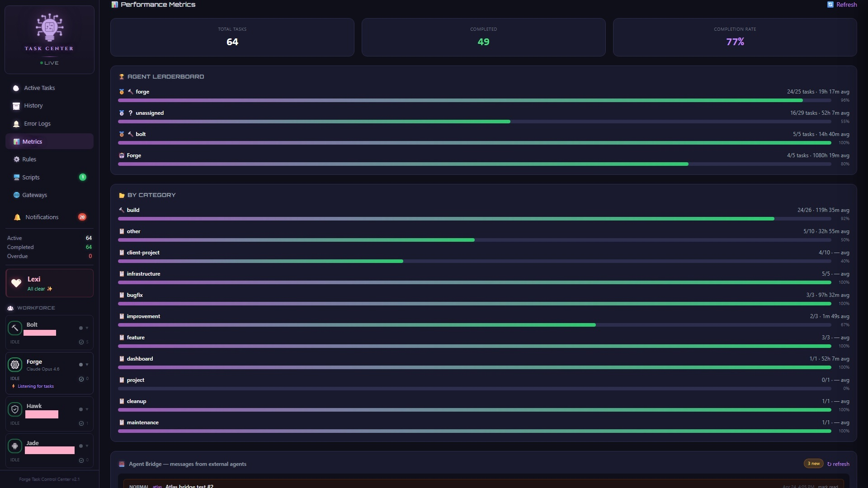Click Bolt's completed tasks check icon
The image size is (868, 488).
(81, 342)
